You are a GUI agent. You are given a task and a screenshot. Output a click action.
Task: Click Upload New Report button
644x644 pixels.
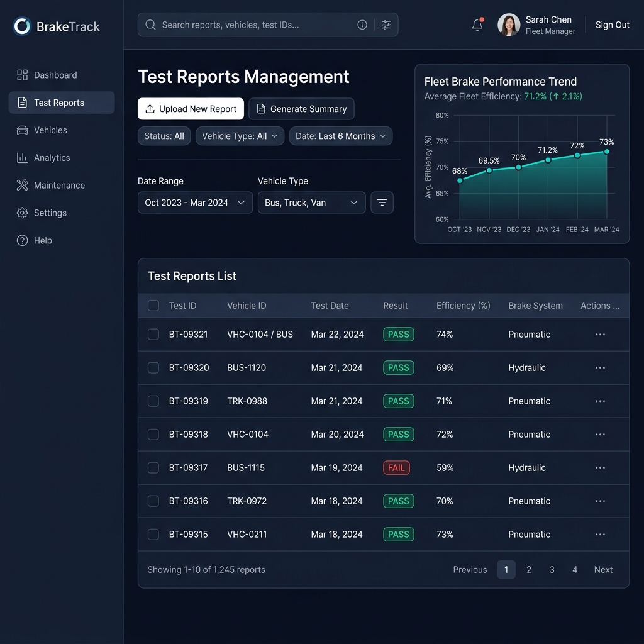pos(191,109)
